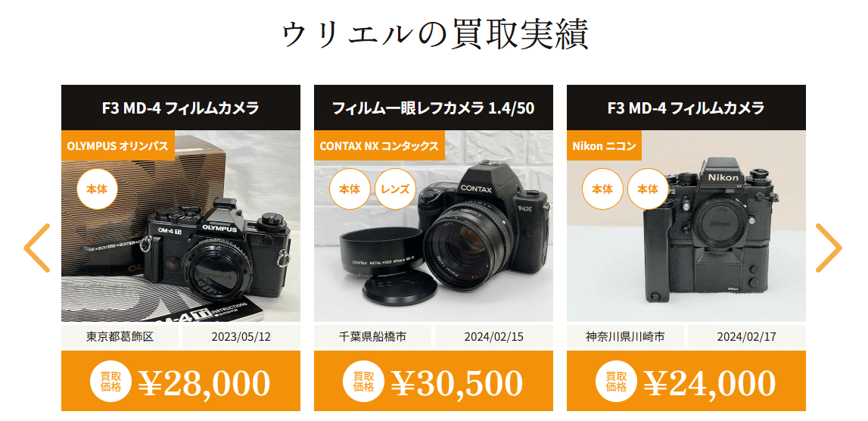Click 本体 badge on Olympus camera card
The height and width of the screenshot is (421, 868).
[97, 189]
